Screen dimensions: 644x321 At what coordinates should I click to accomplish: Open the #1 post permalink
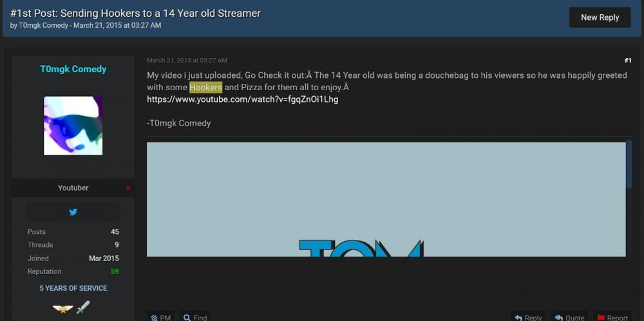pyautogui.click(x=628, y=61)
